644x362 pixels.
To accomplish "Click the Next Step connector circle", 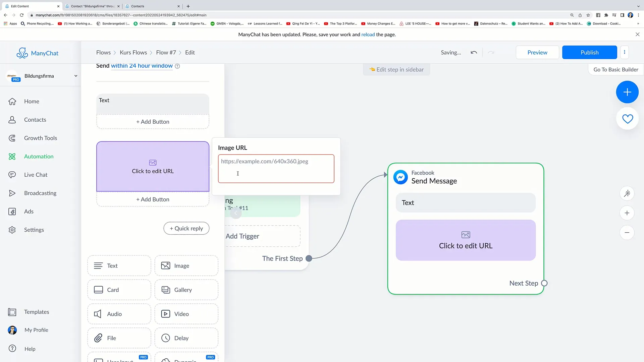I will point(544,283).
